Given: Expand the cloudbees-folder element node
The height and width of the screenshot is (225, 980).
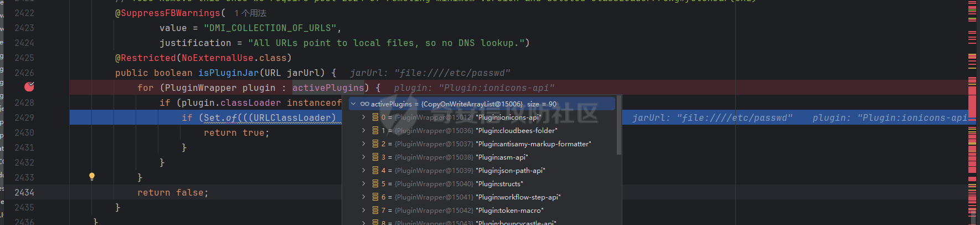Looking at the screenshot, I should [x=363, y=131].
